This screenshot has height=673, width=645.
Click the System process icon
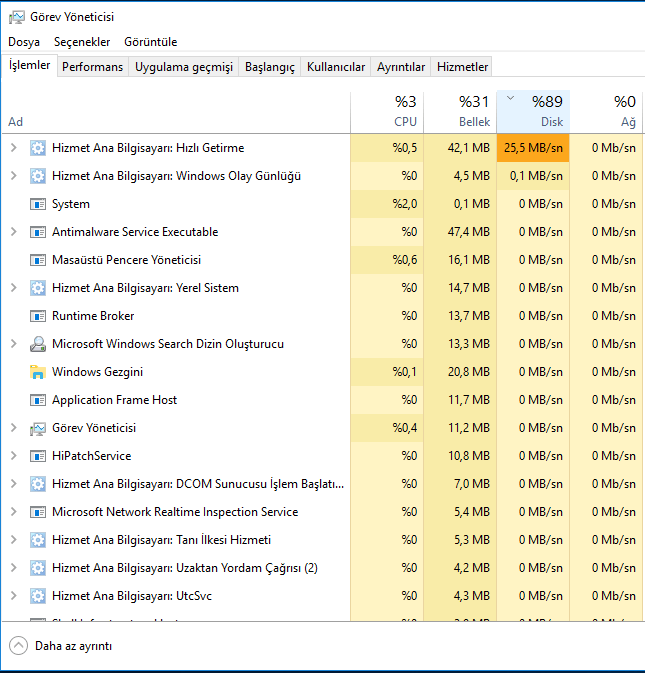point(38,204)
